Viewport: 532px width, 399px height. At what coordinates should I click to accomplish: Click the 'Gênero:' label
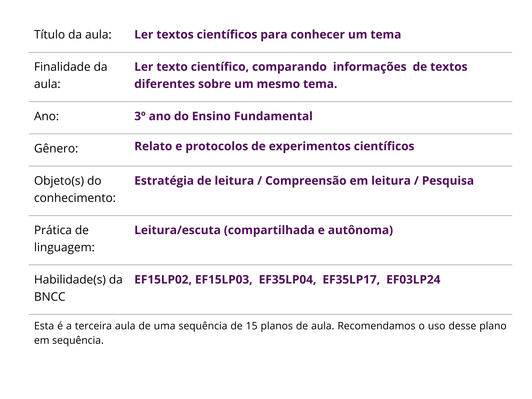point(56,148)
